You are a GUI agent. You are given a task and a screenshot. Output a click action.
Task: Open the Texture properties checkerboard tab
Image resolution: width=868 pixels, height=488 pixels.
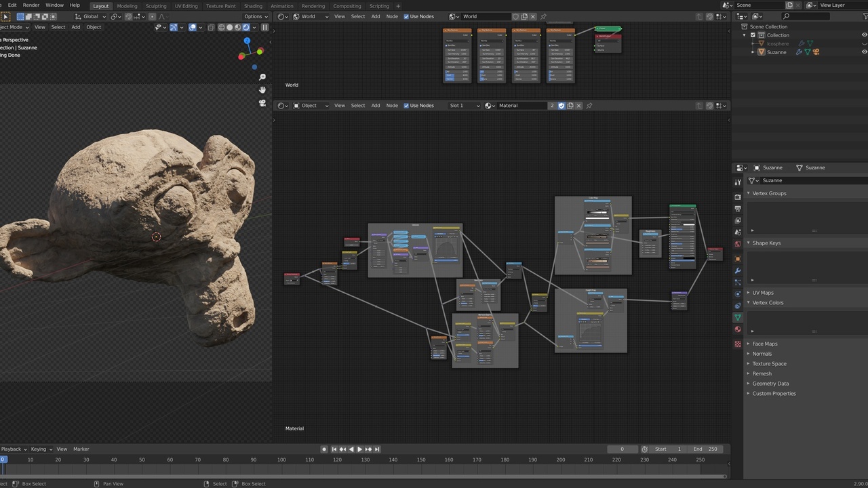738,344
